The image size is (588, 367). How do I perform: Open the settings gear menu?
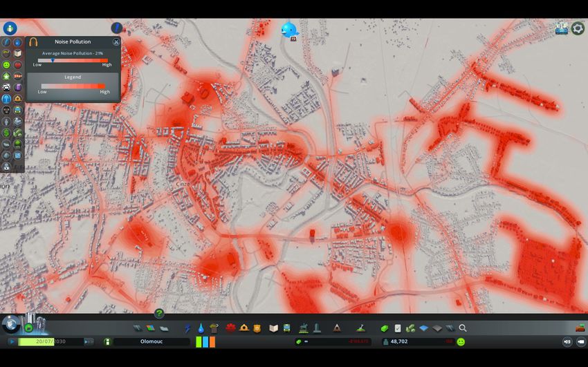coord(578,28)
